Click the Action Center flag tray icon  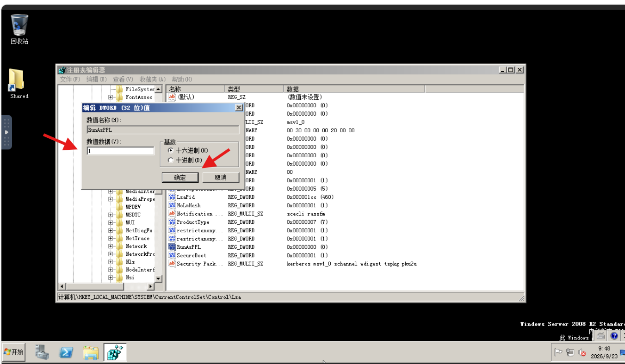click(x=558, y=352)
